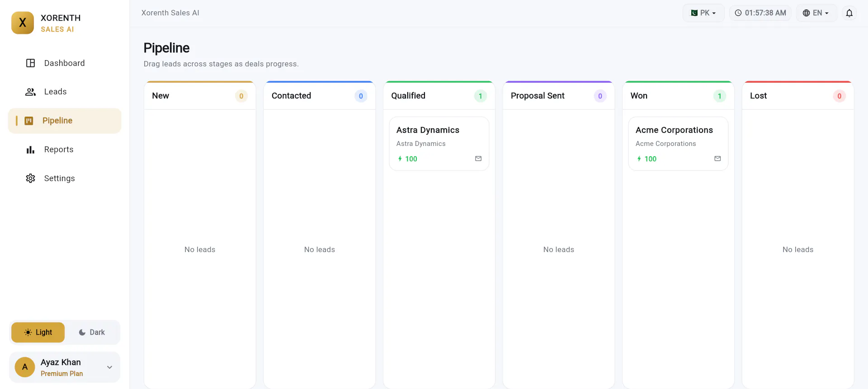Viewport: 868px width, 389px height.
Task: Click the New column count badge
Action: tap(241, 96)
